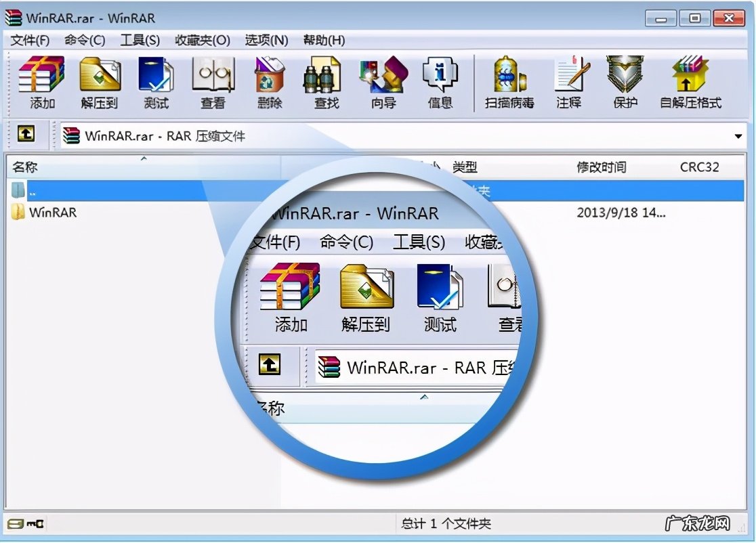756x543 pixels.
Task: Open the 注释 (Comment) tool
Action: pos(572,74)
